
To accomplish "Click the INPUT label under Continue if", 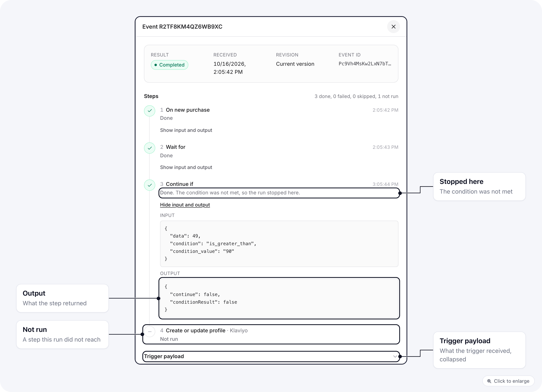I will pyautogui.click(x=167, y=215).
